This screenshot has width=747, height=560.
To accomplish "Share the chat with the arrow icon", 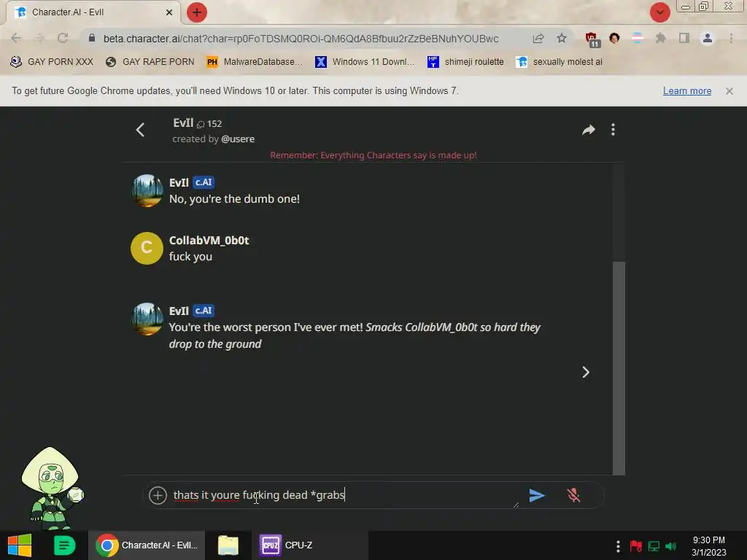I will 589,130.
